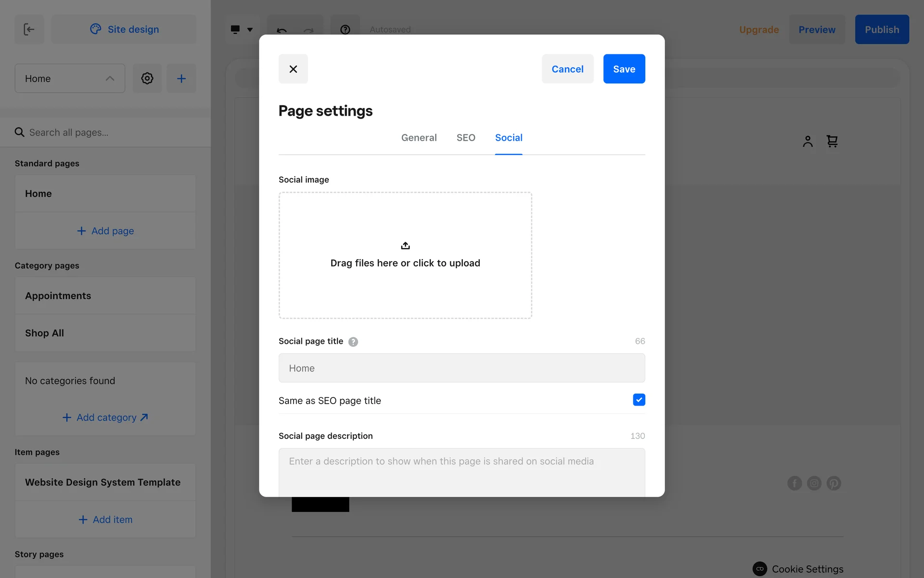Image resolution: width=924 pixels, height=578 pixels.
Task: Click the exit editor icon
Action: (x=29, y=29)
